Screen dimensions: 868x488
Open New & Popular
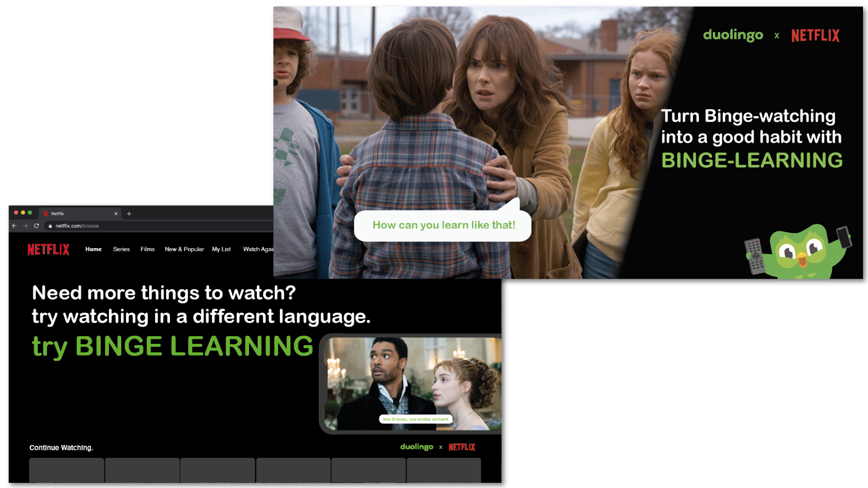coord(184,249)
